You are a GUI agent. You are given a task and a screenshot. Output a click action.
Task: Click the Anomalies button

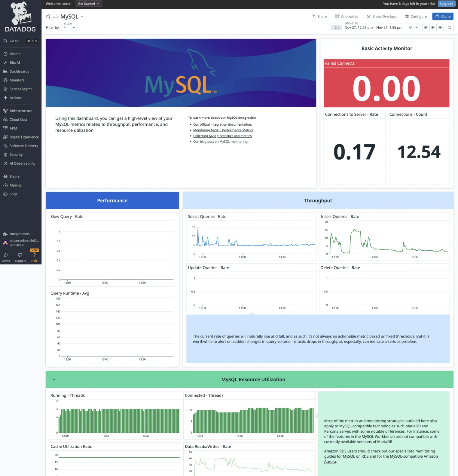click(x=347, y=17)
